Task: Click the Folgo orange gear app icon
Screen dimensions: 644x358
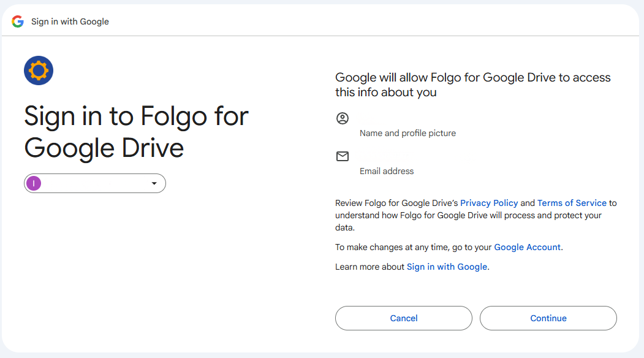Action: (x=39, y=70)
